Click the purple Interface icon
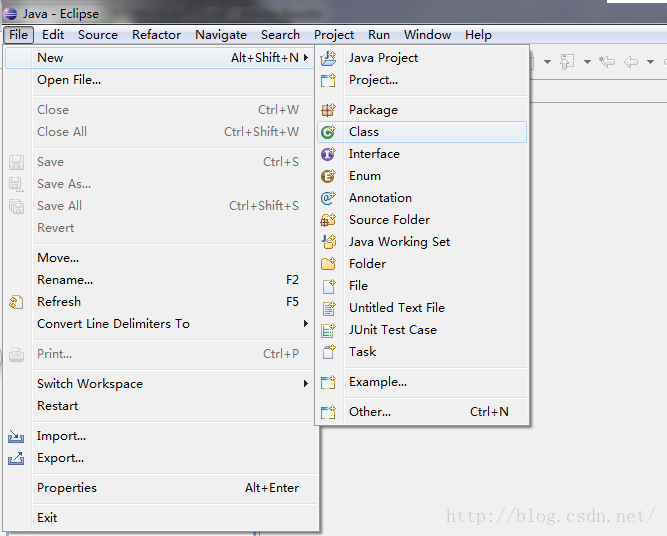The height and width of the screenshot is (536, 667). pos(328,154)
